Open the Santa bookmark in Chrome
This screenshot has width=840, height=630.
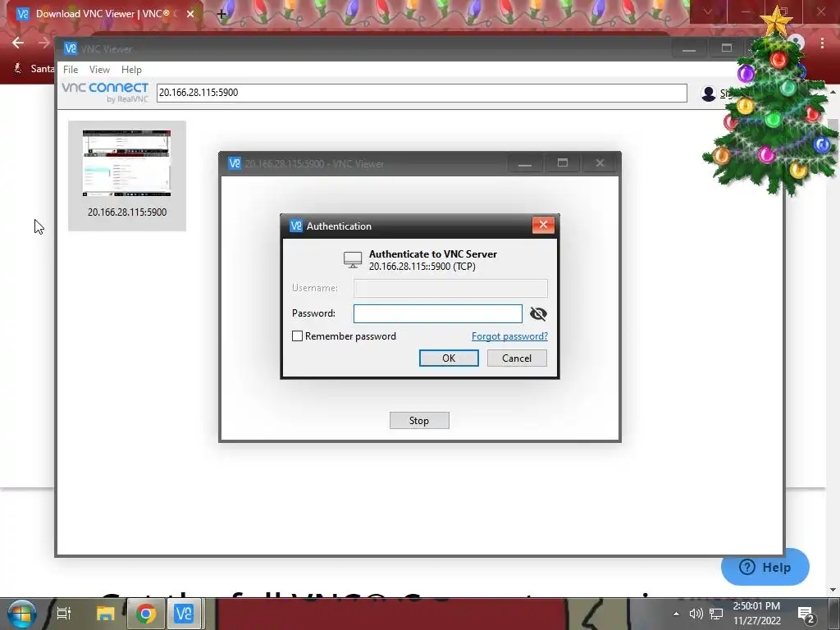(33, 69)
